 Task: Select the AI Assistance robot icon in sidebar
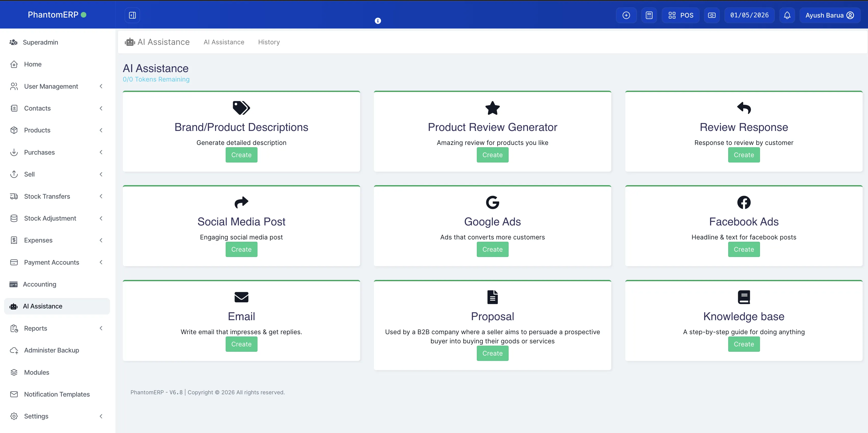[x=13, y=306]
